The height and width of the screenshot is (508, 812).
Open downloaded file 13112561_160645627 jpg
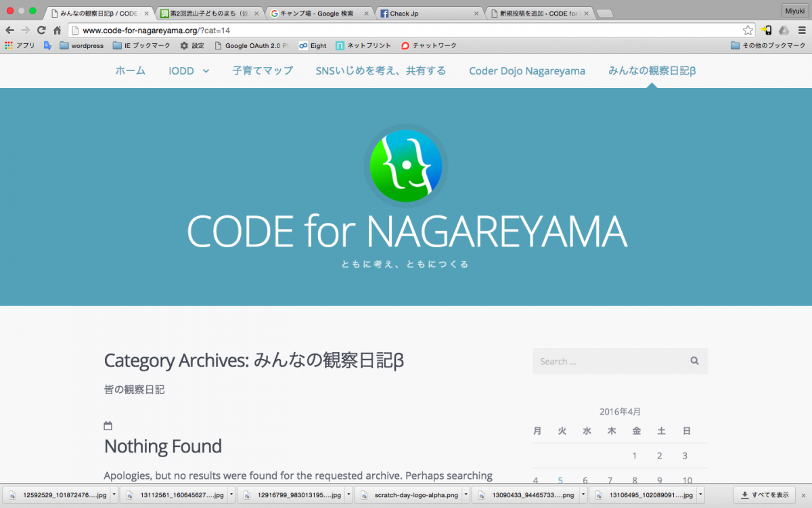click(175, 494)
